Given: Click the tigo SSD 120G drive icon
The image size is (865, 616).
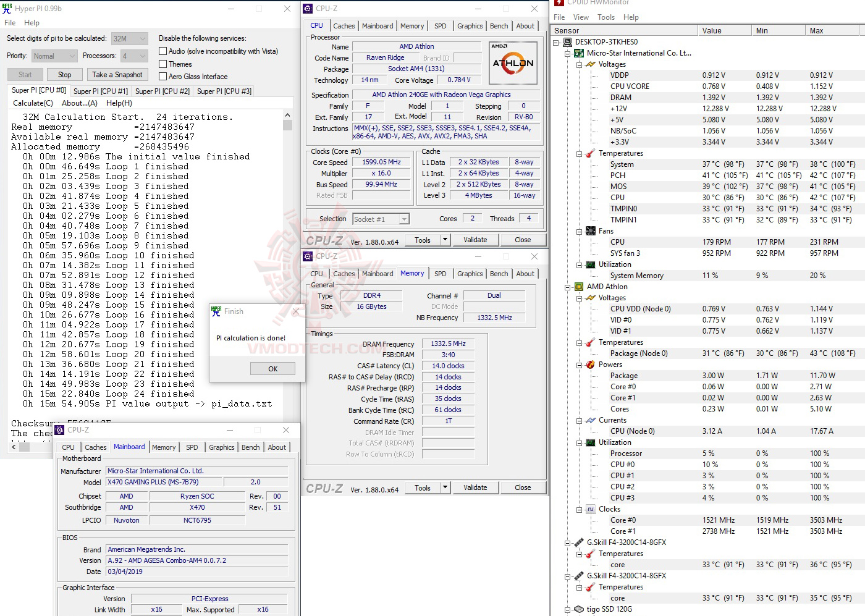Looking at the screenshot, I should pos(579,609).
